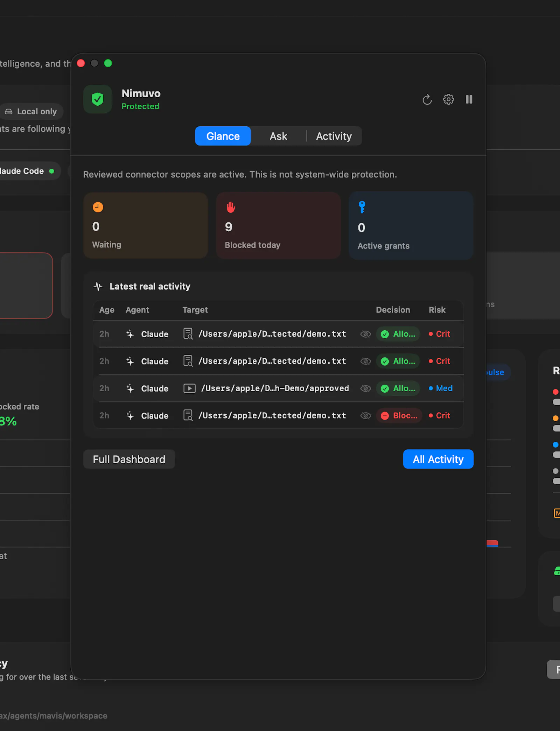The width and height of the screenshot is (560, 731).
Task: Open Nimuvo settings gear
Action: (448, 99)
